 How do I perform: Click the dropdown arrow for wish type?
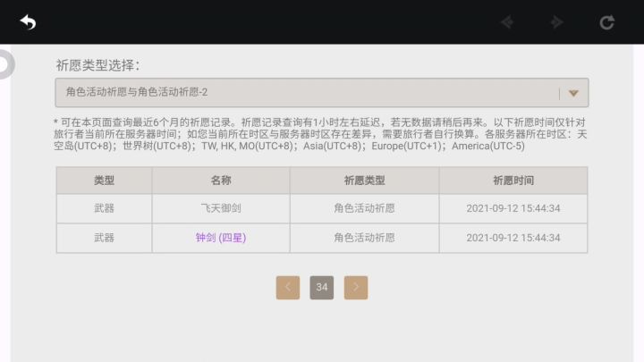point(573,93)
